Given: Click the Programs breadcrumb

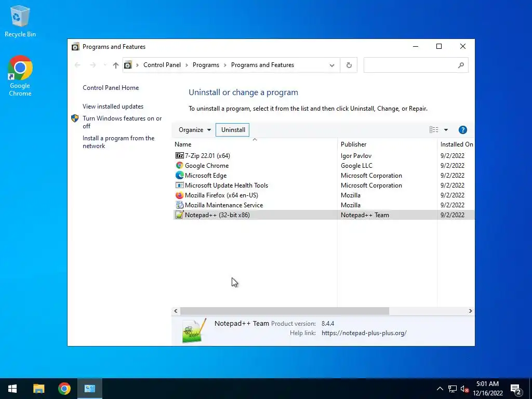Looking at the screenshot, I should pyautogui.click(x=206, y=65).
